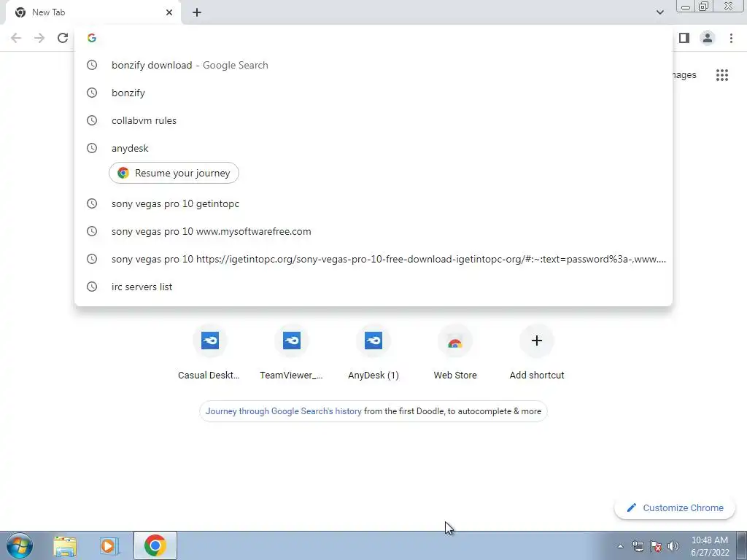Image resolution: width=747 pixels, height=560 pixels.
Task: Click the partially hidden Images link
Action: click(684, 75)
